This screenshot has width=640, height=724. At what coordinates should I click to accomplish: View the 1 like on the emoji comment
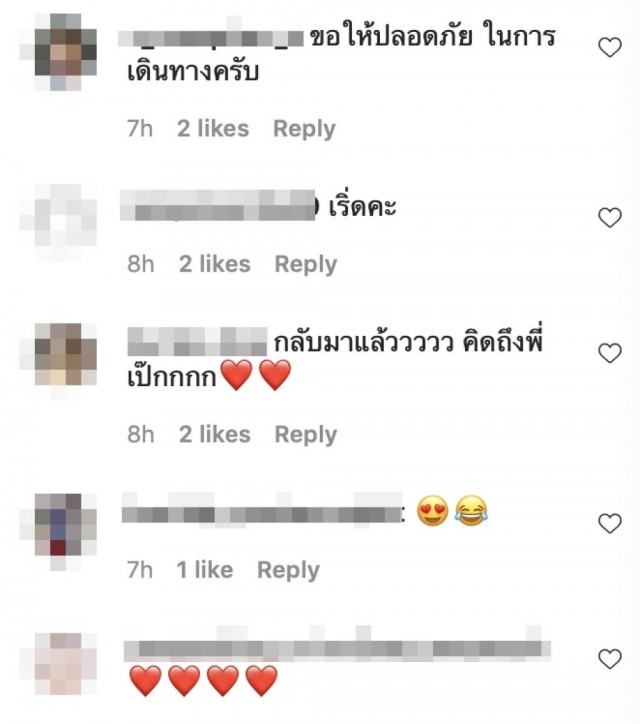tap(205, 570)
